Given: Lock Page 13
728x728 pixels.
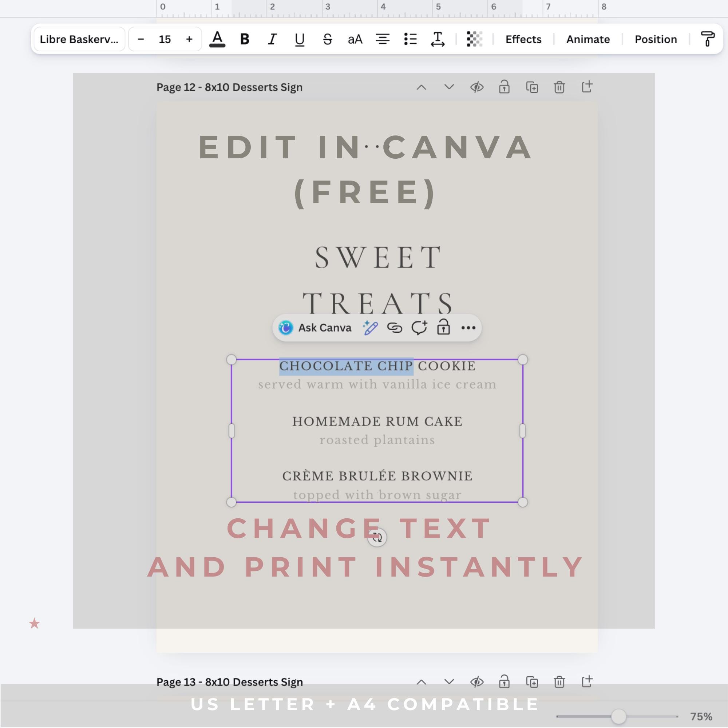Looking at the screenshot, I should 504,682.
